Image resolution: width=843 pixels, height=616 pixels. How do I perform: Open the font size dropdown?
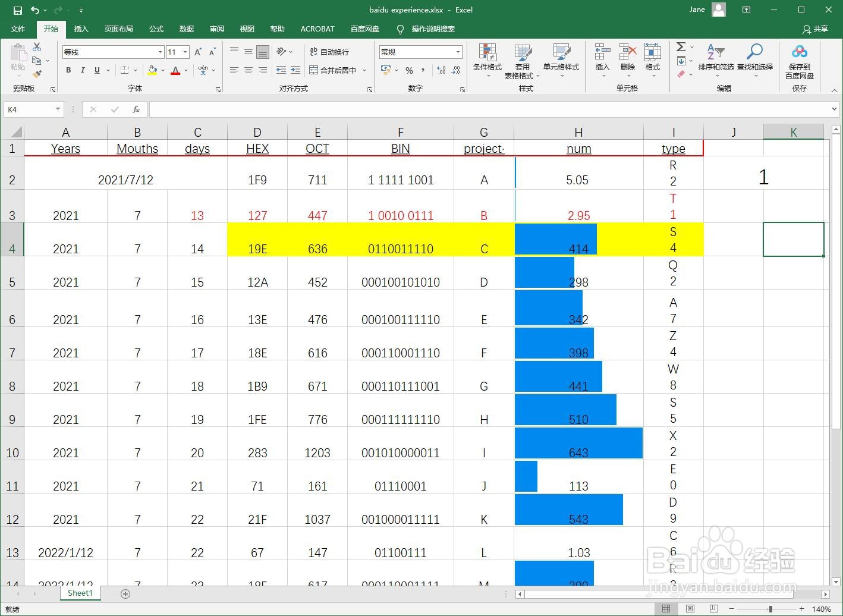point(185,52)
